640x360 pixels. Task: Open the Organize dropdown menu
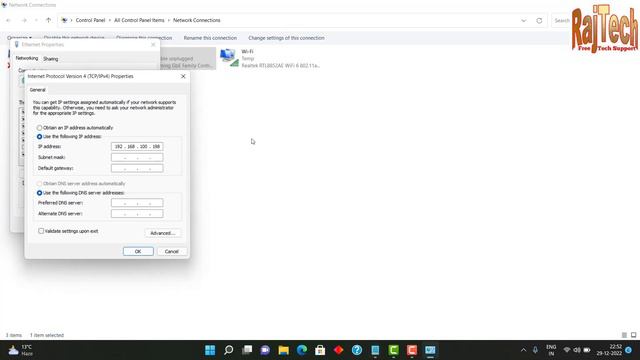tap(19, 38)
